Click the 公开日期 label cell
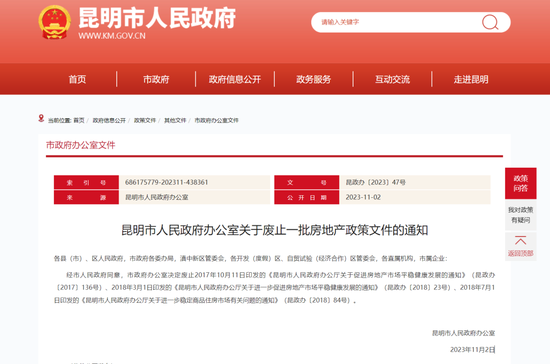Image resolution: width=550 pixels, height=364 pixels. click(307, 197)
